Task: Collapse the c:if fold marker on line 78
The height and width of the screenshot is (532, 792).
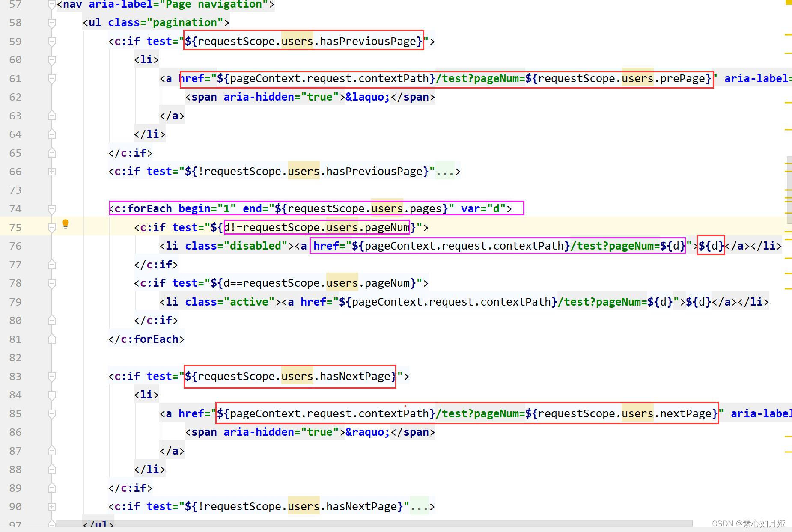Action: pos(52,283)
